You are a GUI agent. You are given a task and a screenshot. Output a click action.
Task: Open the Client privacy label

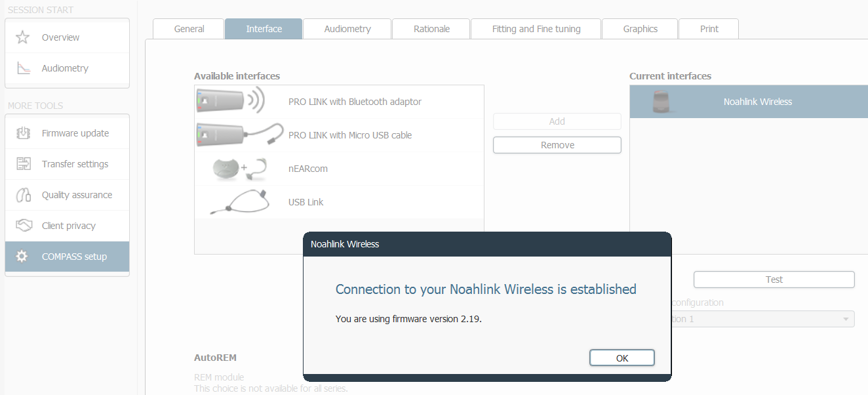click(69, 226)
